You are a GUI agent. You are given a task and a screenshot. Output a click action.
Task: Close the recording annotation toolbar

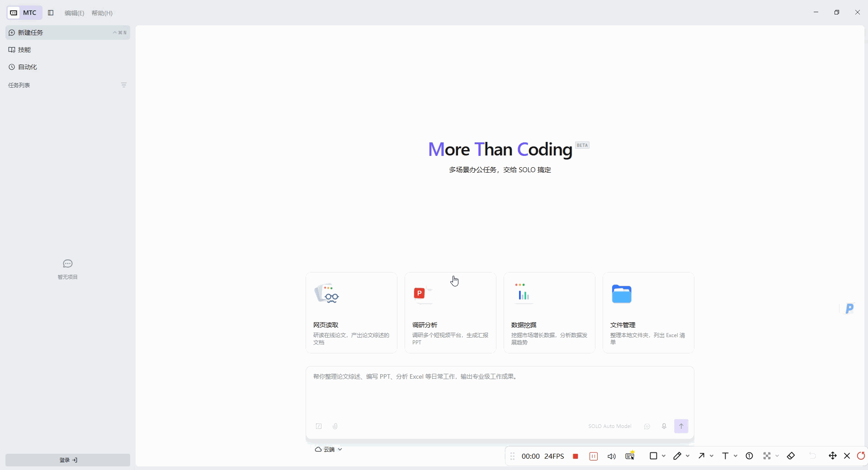(847, 456)
